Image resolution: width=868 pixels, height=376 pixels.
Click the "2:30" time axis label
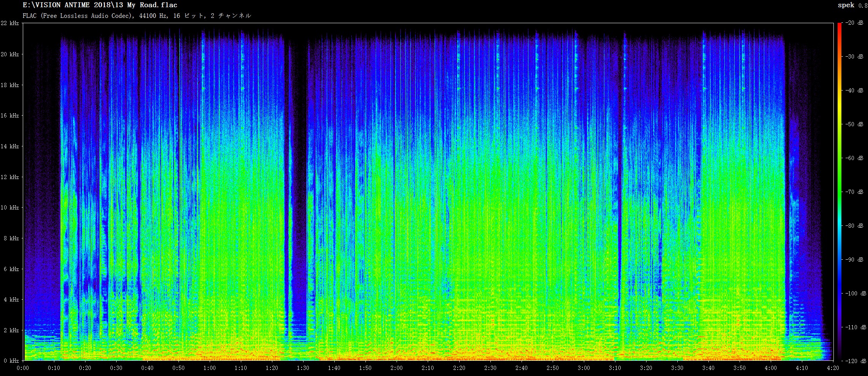click(490, 368)
